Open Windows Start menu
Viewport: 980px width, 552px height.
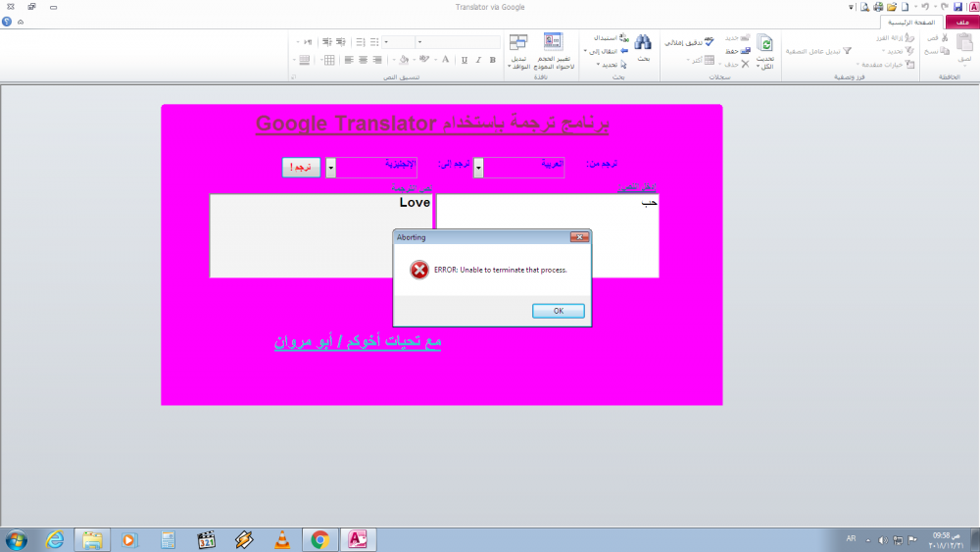point(17,540)
